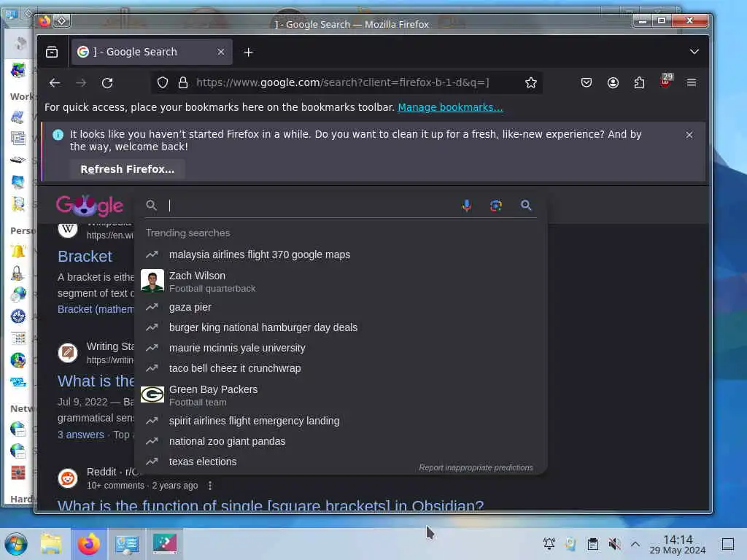This screenshot has width=747, height=560.
Task: Select the Green Bay Packers suggestion
Action: pos(341,395)
